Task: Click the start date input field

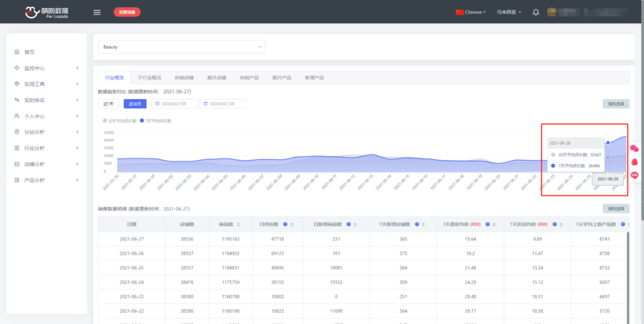Action: coord(173,104)
